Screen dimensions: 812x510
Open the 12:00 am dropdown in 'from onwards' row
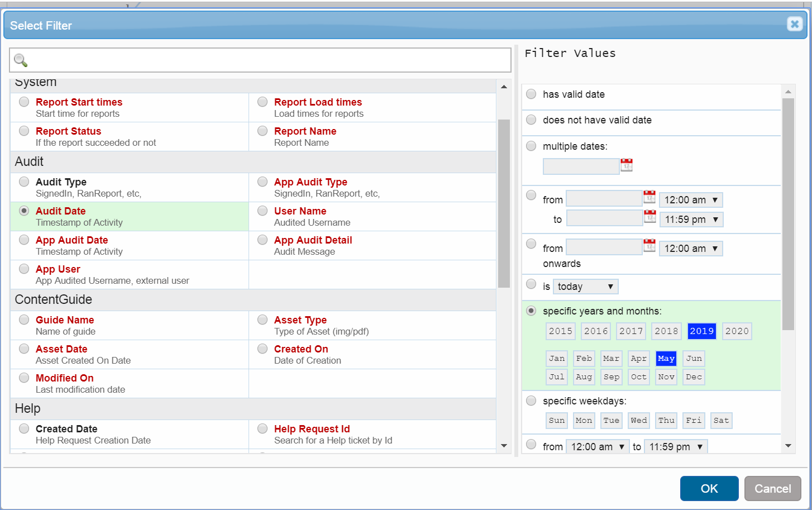(x=691, y=249)
